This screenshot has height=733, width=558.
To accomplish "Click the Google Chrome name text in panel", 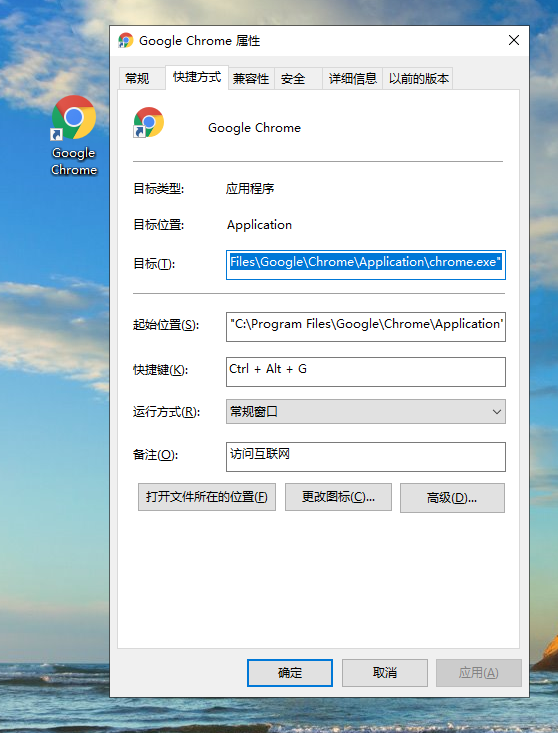I will (x=254, y=128).
